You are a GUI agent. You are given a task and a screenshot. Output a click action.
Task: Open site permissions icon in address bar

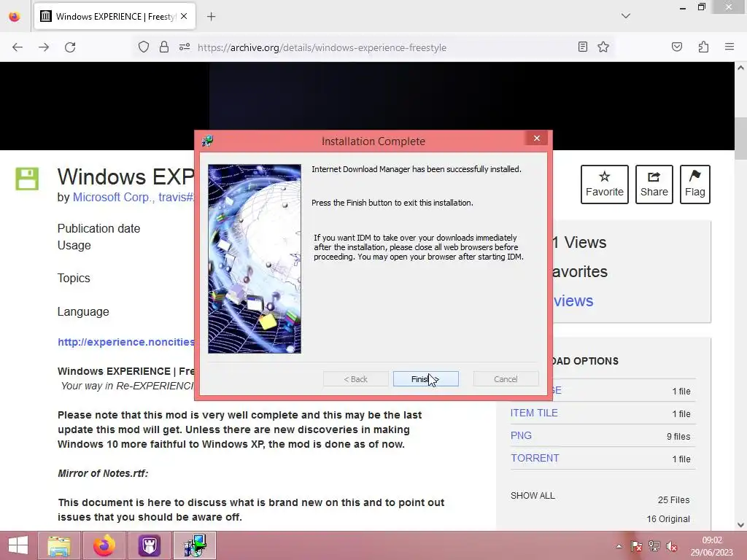pyautogui.click(x=185, y=47)
